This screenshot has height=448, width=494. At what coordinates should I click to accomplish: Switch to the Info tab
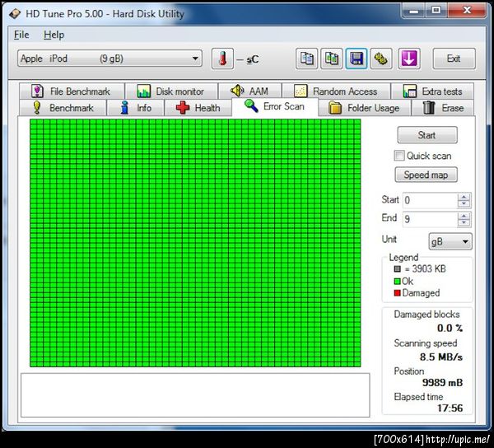pyautogui.click(x=136, y=108)
